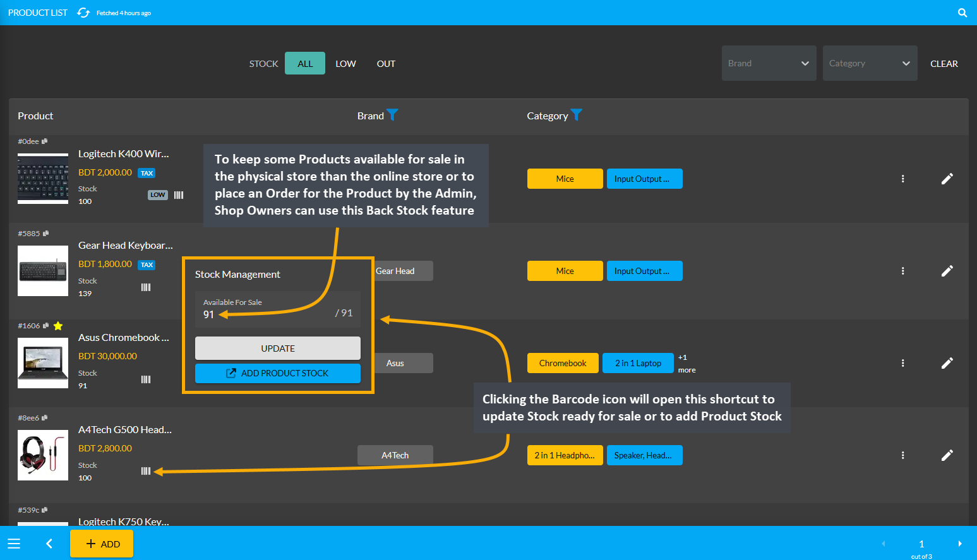Go to previous page arrow
Viewport: 977px width, 560px height.
[x=884, y=544]
